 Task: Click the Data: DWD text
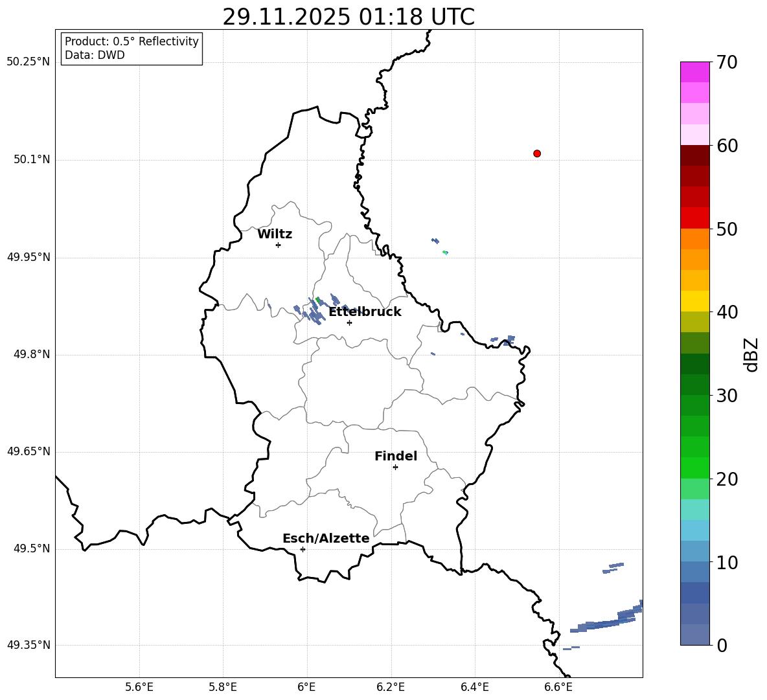pyautogui.click(x=95, y=55)
